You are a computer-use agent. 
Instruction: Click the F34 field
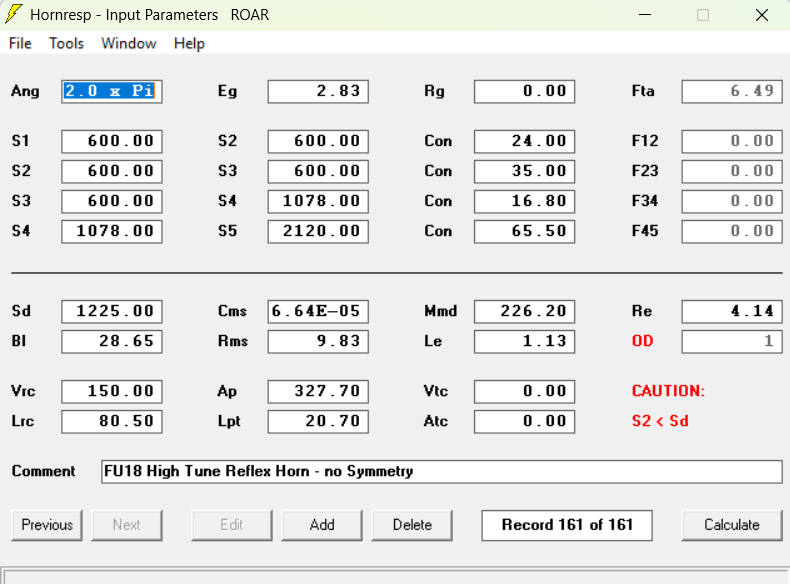(732, 201)
